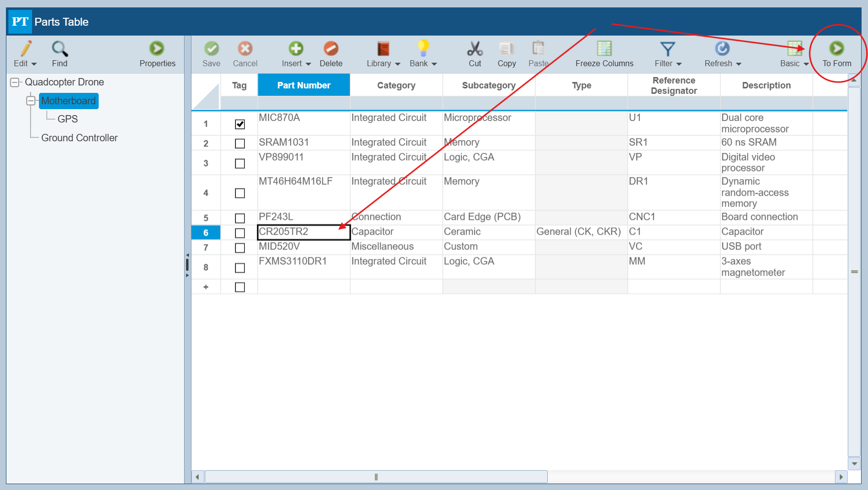Copy the selected part data
This screenshot has height=490, width=868.
pos(507,53)
